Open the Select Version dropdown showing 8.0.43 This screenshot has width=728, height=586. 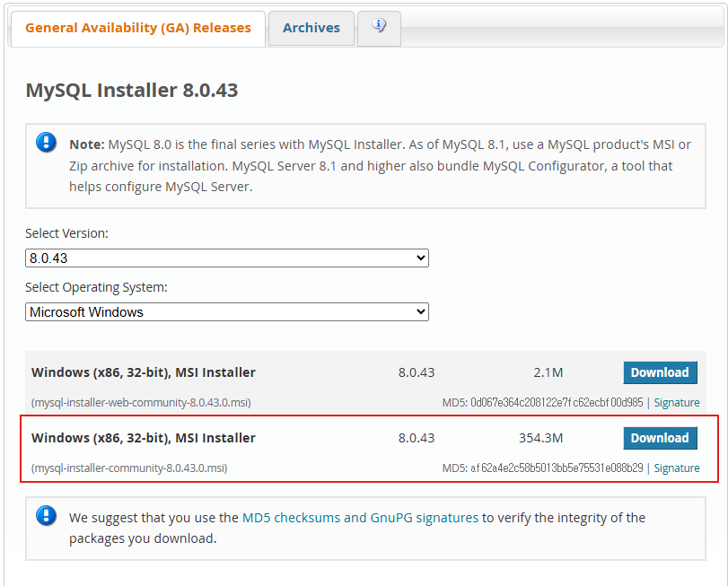[226, 258]
